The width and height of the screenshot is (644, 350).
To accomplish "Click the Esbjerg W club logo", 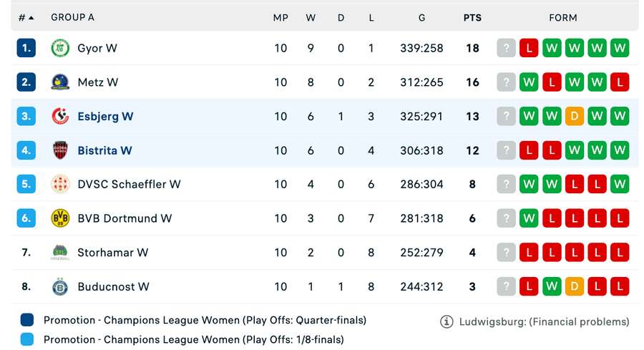I will [x=60, y=116].
